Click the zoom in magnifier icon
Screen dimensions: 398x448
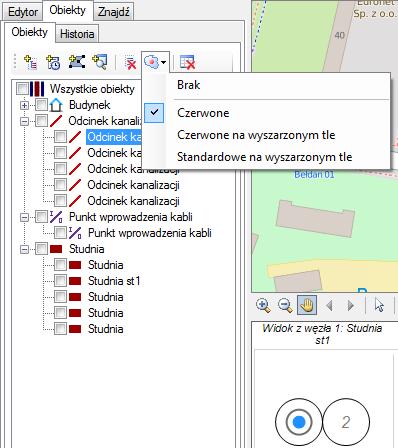tap(263, 305)
